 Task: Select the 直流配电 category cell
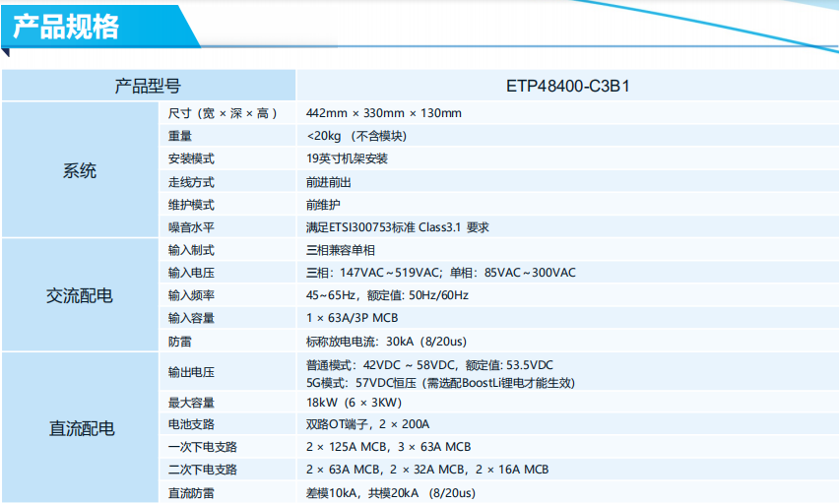click(x=82, y=428)
